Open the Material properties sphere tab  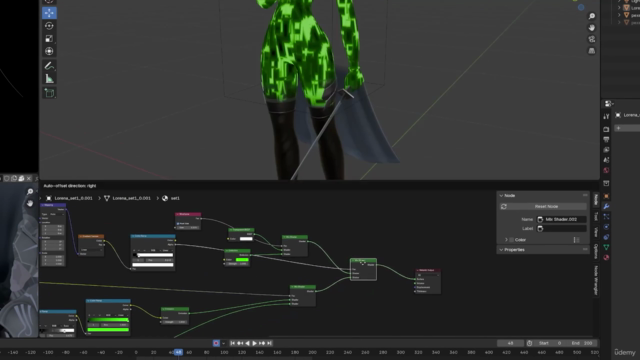pyautogui.click(x=606, y=258)
